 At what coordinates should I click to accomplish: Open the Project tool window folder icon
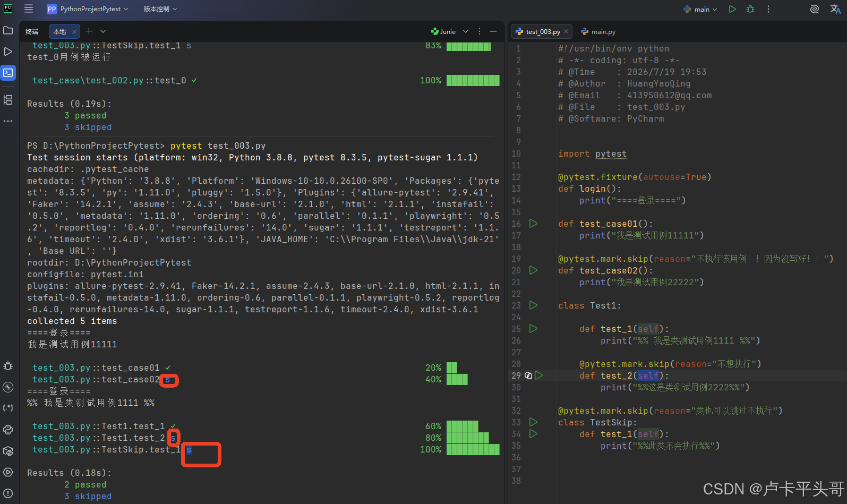pos(8,30)
